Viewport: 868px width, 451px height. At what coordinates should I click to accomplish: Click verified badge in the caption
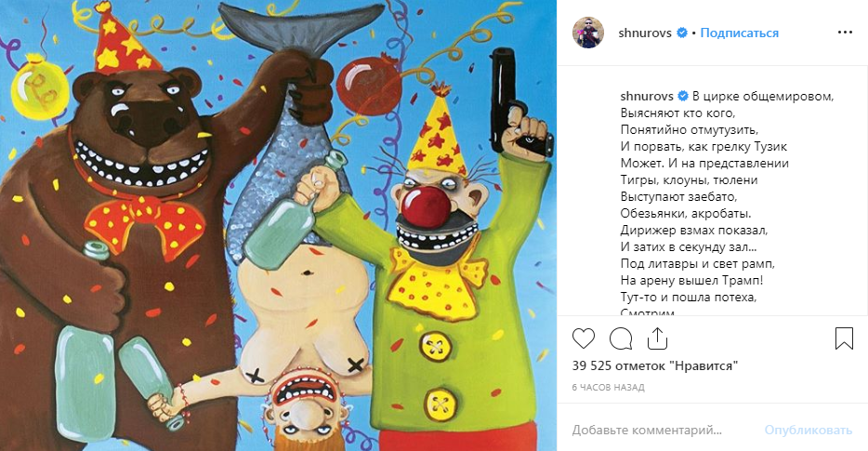683,96
